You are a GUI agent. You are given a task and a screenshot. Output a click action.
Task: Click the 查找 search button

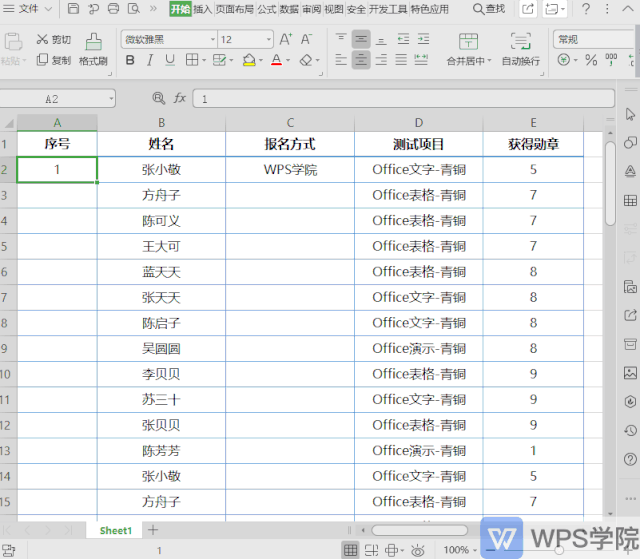pos(489,9)
